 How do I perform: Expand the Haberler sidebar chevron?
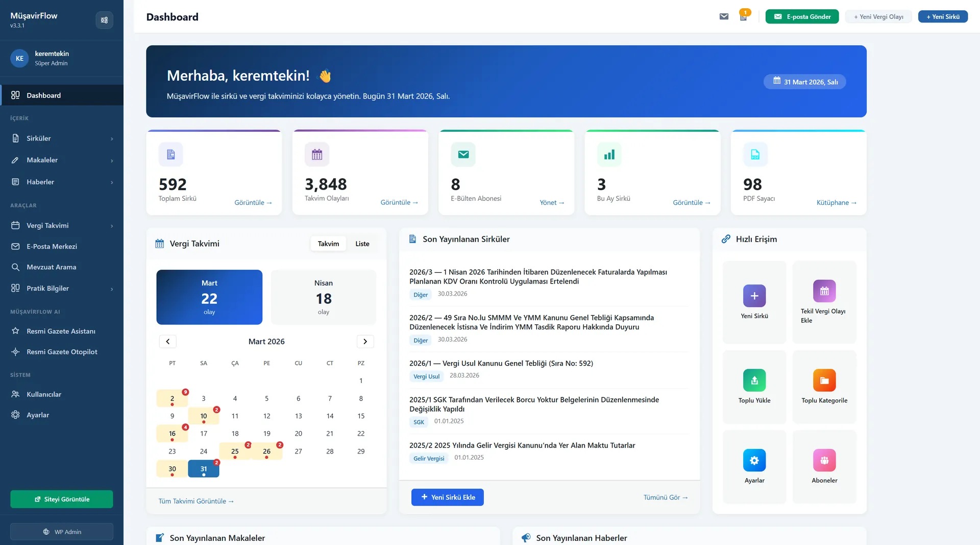[x=112, y=182]
